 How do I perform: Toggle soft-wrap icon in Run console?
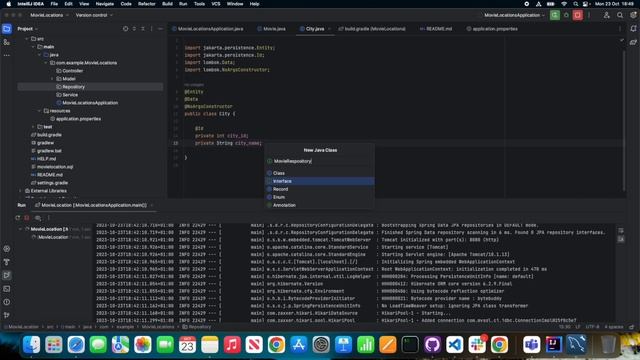[621, 231]
